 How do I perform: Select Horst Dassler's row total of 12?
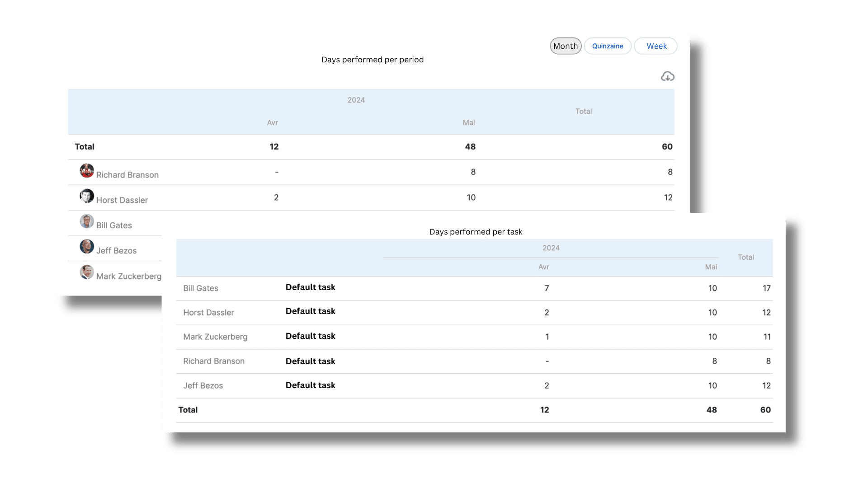click(669, 197)
